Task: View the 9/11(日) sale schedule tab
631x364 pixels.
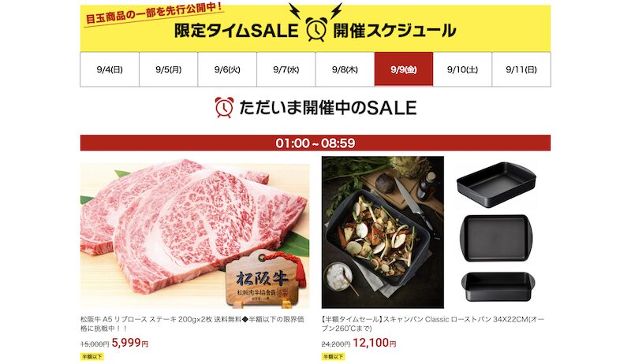Action: [x=521, y=69]
